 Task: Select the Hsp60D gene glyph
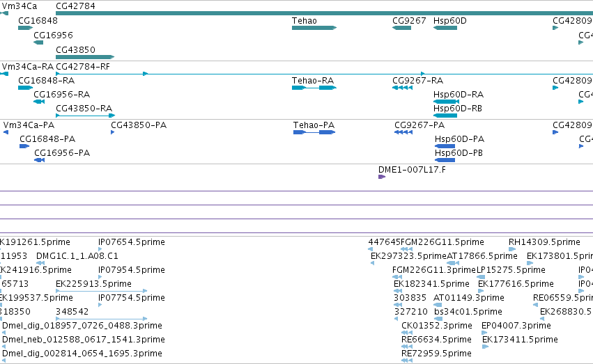(445, 28)
